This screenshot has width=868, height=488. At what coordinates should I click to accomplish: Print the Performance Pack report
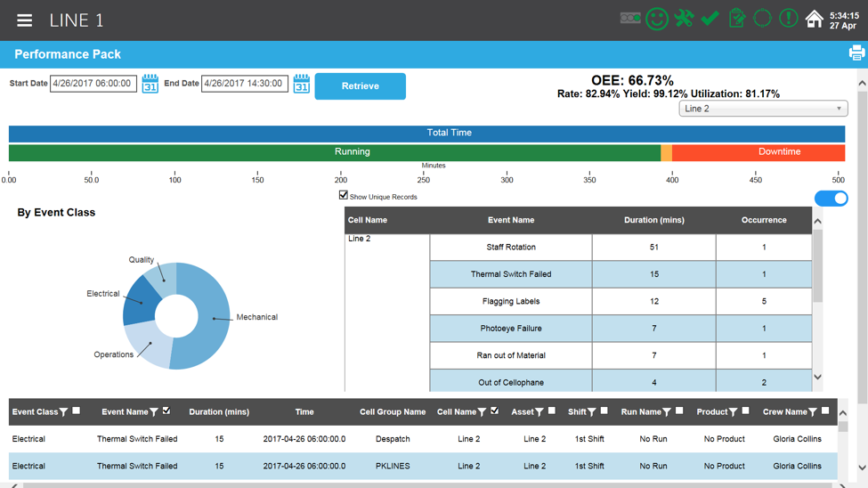point(856,53)
